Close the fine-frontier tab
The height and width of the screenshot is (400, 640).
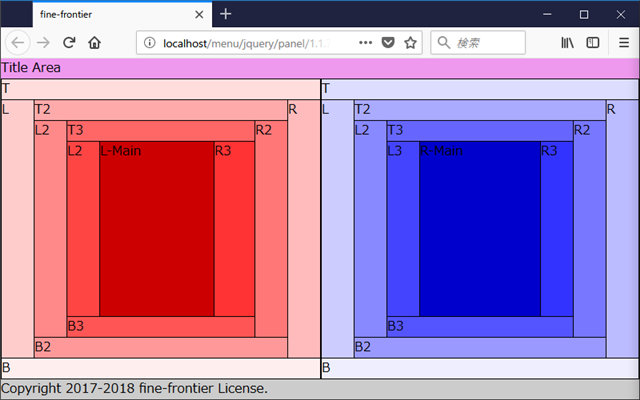pyautogui.click(x=199, y=15)
